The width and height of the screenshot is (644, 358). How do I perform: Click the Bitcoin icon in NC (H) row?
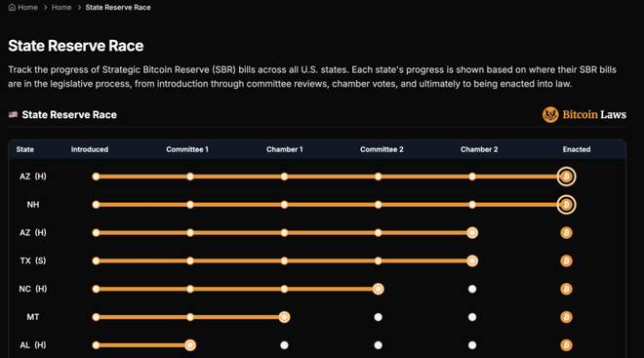566,289
